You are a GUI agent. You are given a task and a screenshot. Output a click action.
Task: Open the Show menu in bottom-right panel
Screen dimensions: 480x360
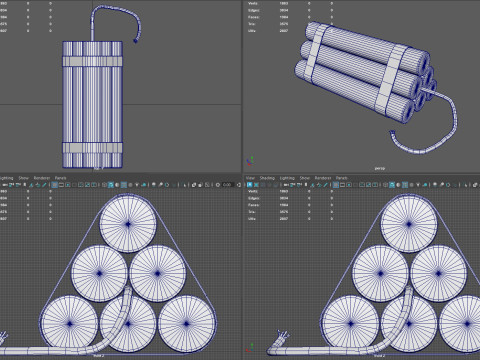305,178
